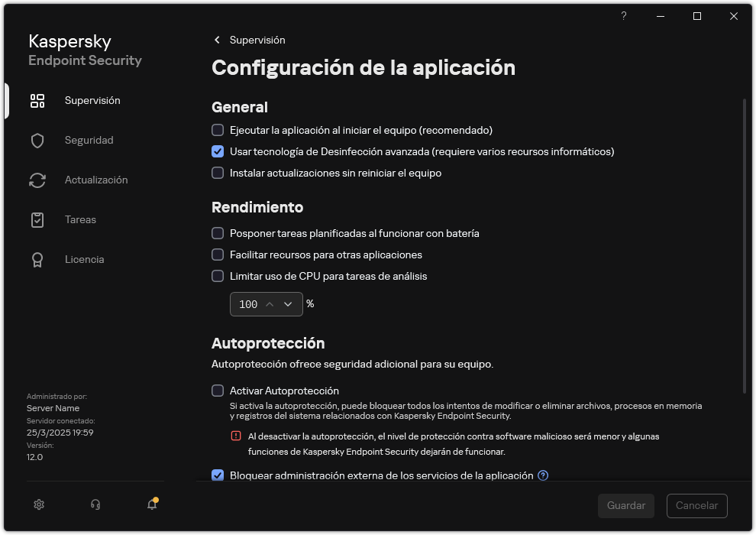
Task: Open application settings via gear icon
Action: click(x=39, y=504)
